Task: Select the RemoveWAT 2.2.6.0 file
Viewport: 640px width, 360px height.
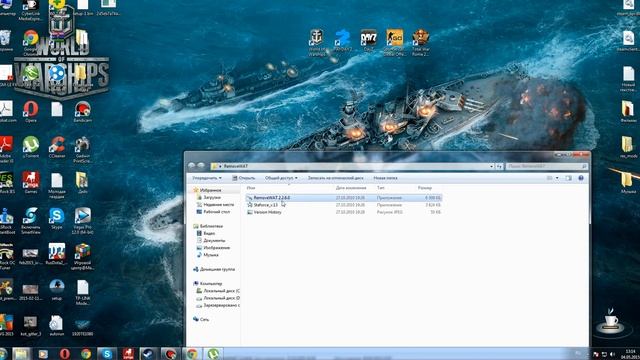Action: (x=344, y=198)
